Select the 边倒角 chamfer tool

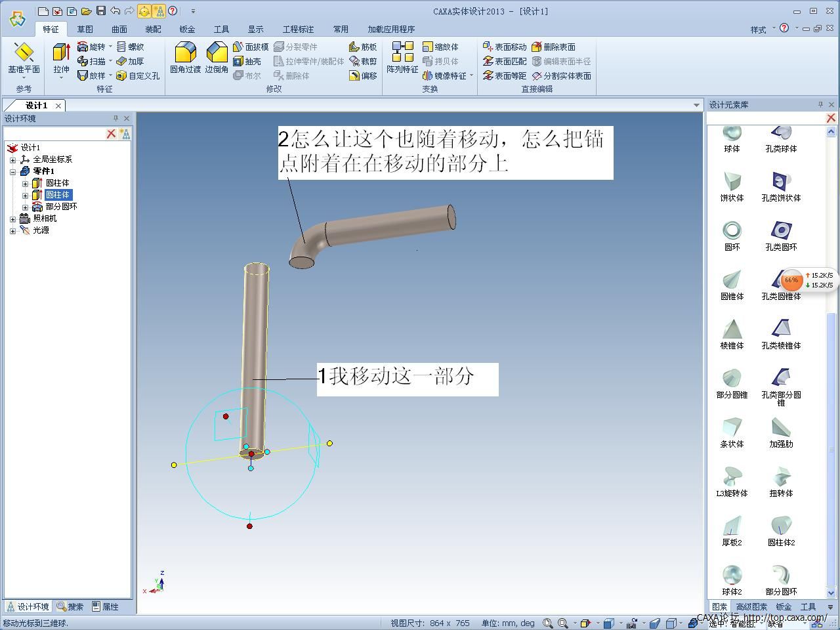click(217, 58)
